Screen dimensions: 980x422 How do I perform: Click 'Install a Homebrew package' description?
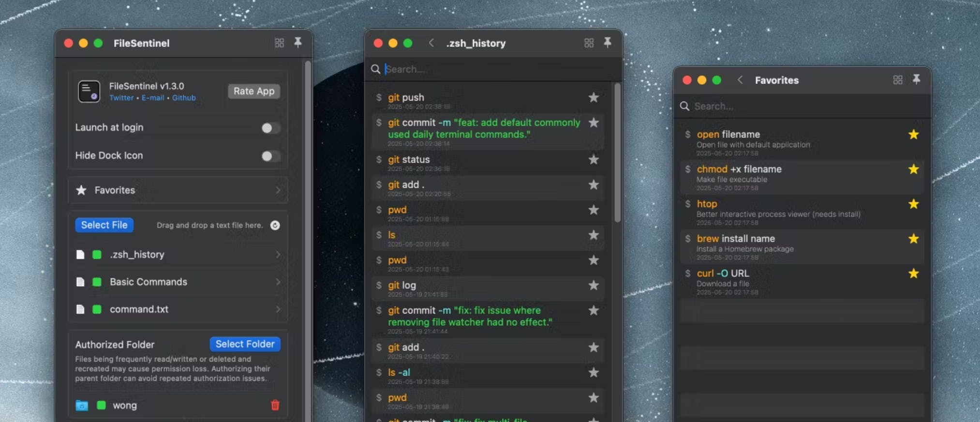click(745, 249)
